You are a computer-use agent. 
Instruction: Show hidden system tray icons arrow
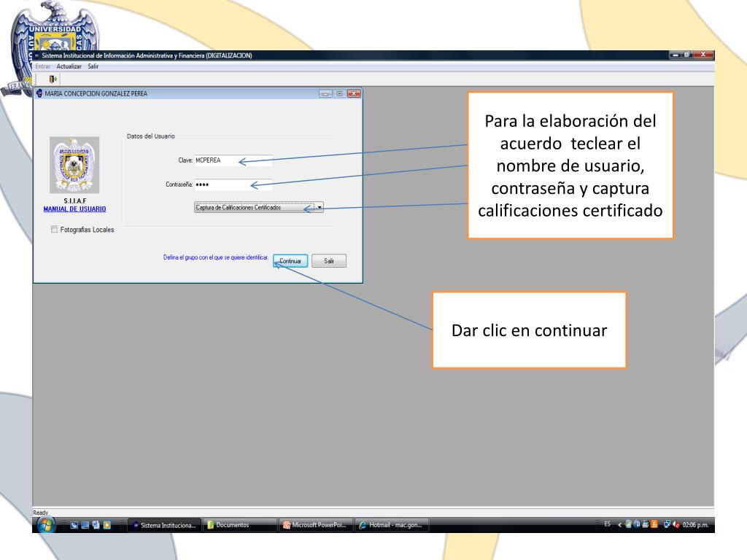pyautogui.click(x=619, y=524)
